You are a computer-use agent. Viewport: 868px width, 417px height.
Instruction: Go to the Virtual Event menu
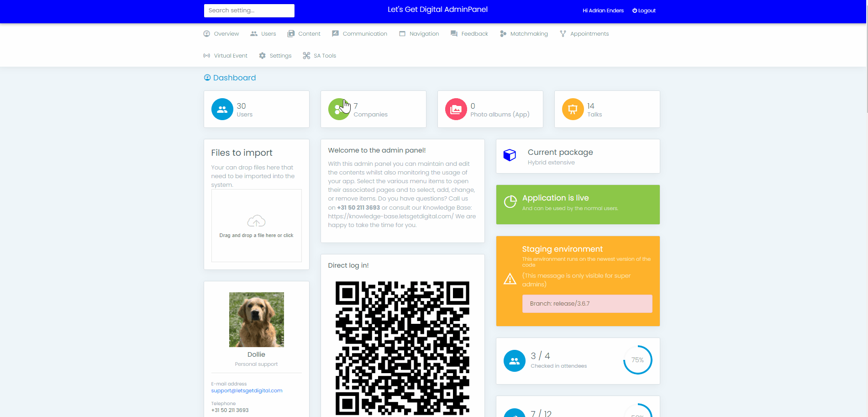226,56
